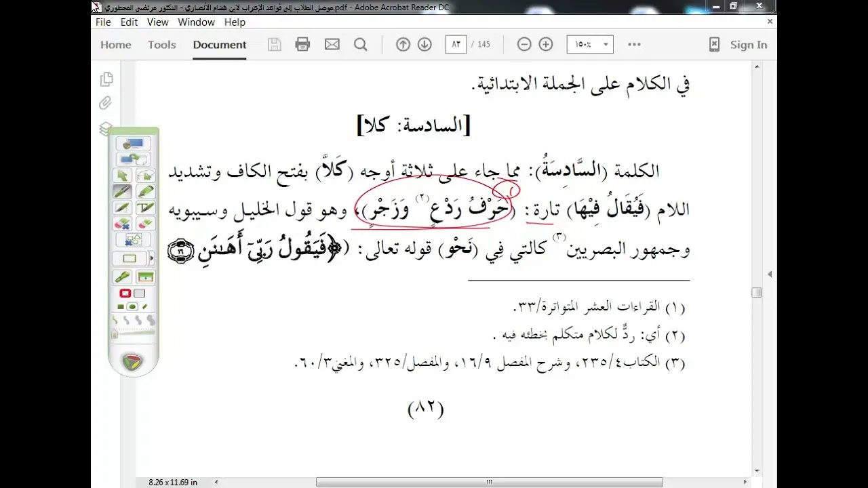Select the eraser tool without X mark
The image size is (868, 488).
pos(146,223)
